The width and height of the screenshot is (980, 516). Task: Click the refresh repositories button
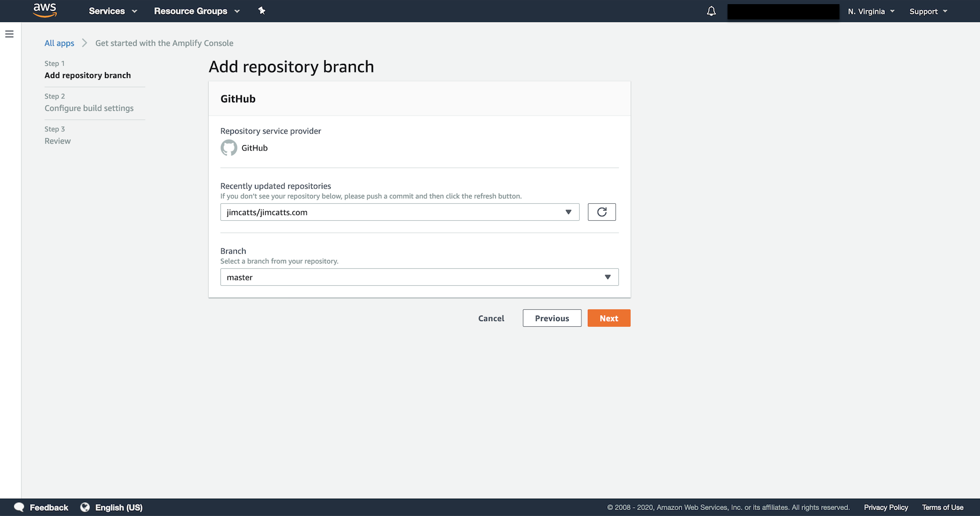pos(601,212)
